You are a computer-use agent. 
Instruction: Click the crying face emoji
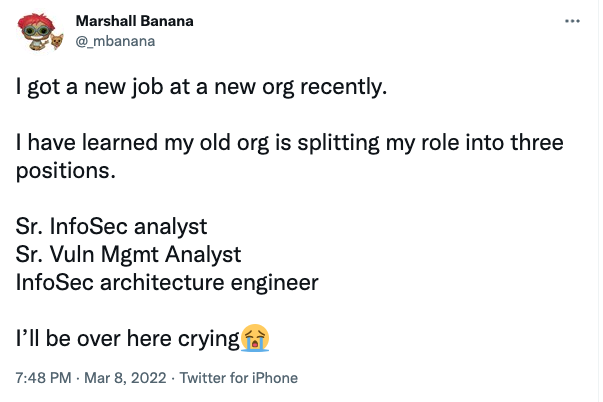[256, 337]
